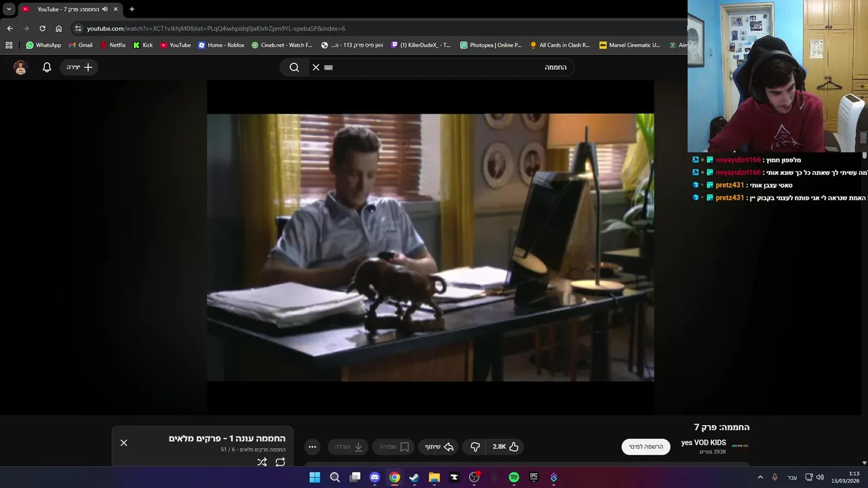Click the Save (שמירה) button
The width and height of the screenshot is (868, 488).
point(393,447)
